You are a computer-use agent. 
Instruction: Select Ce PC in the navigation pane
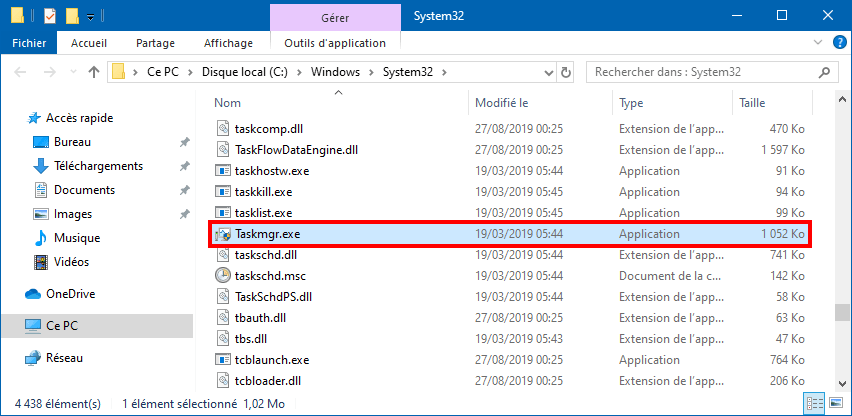[x=96, y=325]
